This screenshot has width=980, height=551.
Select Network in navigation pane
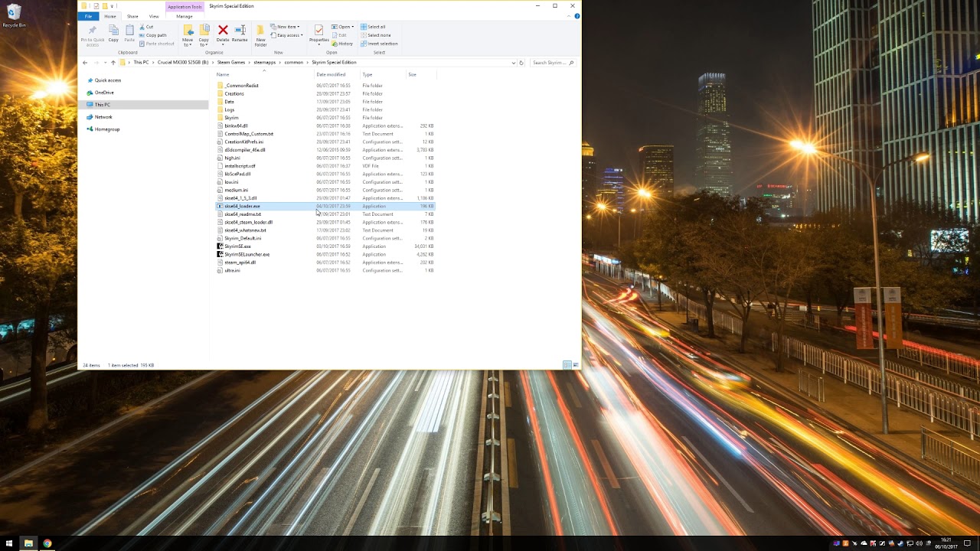pyautogui.click(x=103, y=117)
